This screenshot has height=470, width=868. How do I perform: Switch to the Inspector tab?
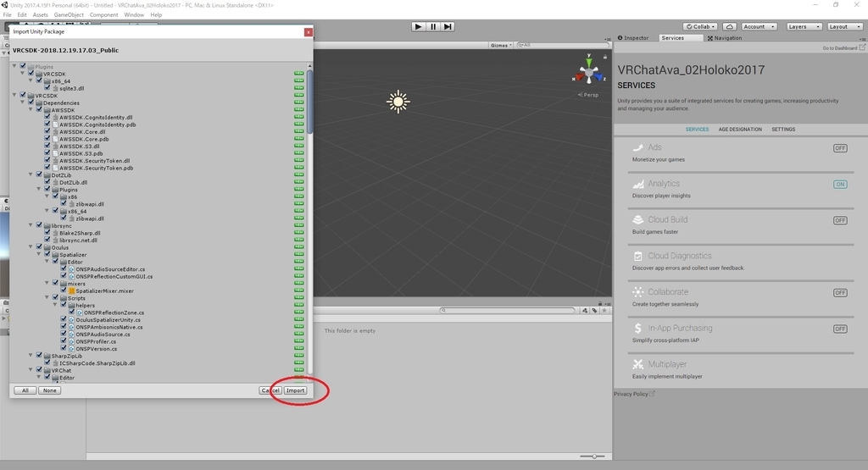(x=633, y=38)
